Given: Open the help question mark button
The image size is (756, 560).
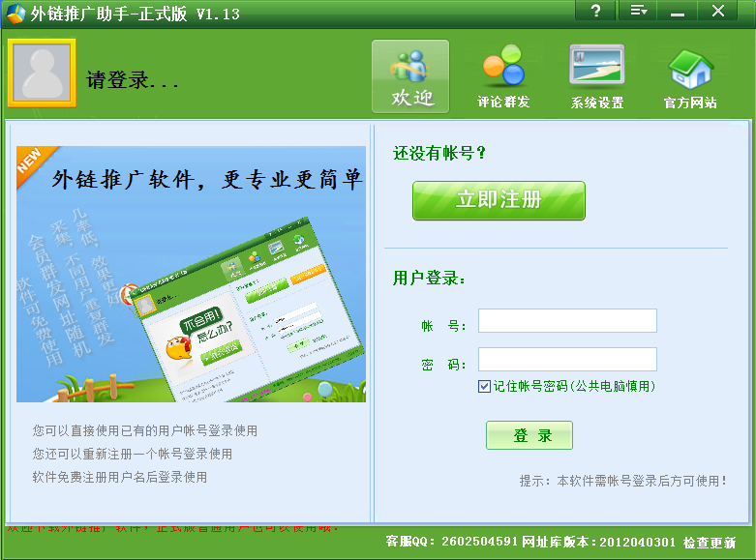Looking at the screenshot, I should coord(596,11).
